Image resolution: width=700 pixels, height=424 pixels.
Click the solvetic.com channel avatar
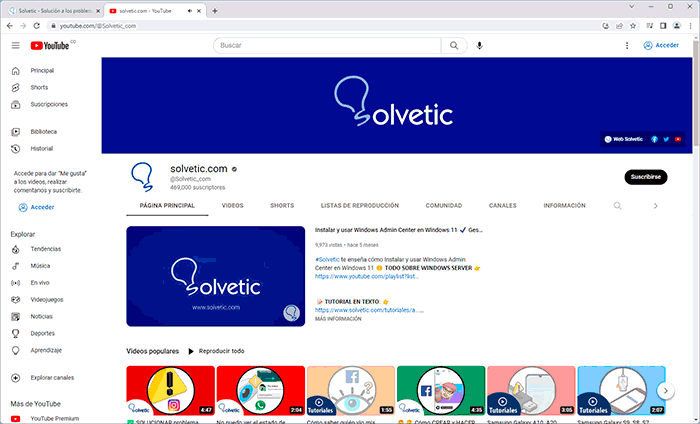pos(142,177)
